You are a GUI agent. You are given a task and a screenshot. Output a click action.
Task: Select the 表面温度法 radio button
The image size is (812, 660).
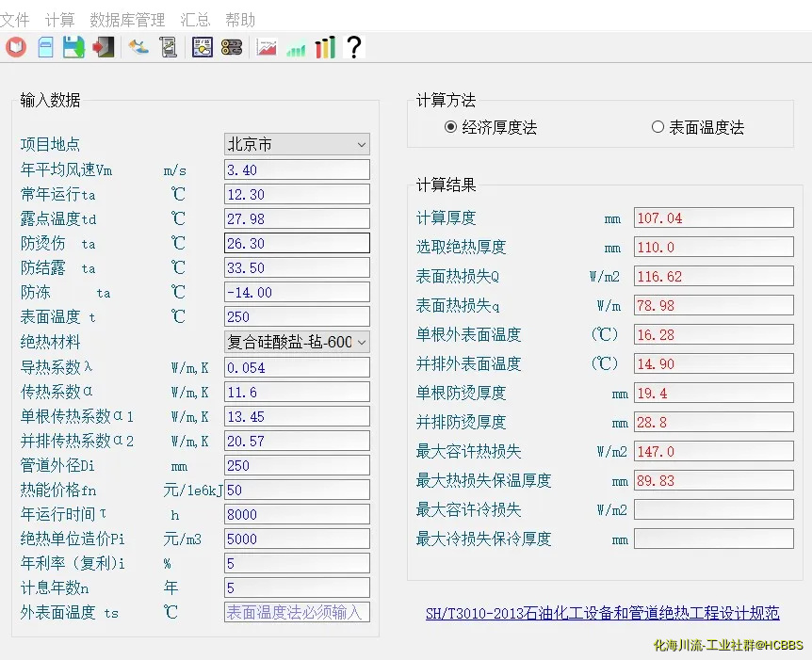click(658, 127)
